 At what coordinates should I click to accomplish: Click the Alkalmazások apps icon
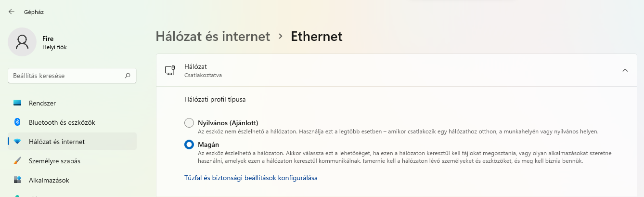pyautogui.click(x=17, y=180)
